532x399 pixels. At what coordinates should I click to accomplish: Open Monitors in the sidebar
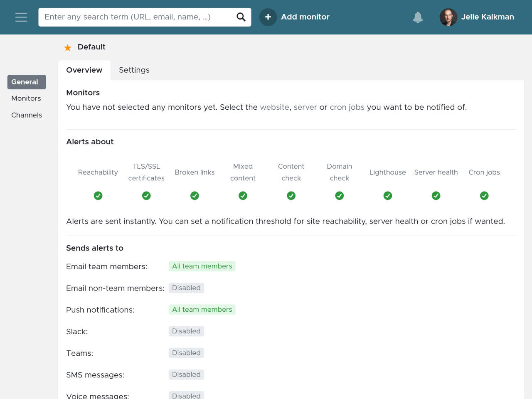pyautogui.click(x=26, y=99)
